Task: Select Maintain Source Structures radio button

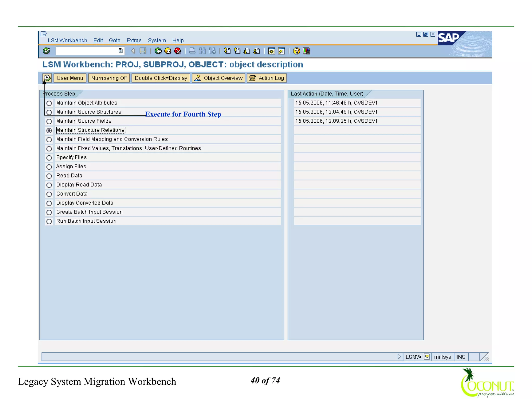Action: 49,112
